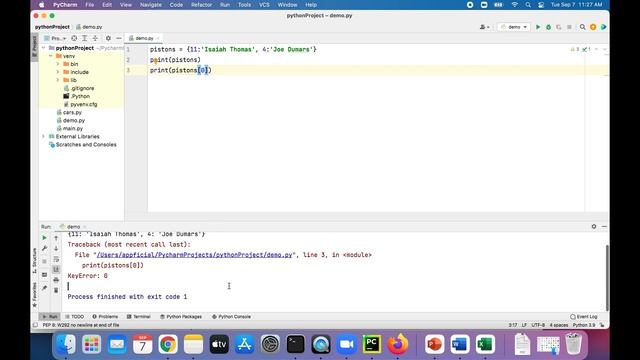Open the Project view selector dropdown
This screenshot has height=360, width=640.
pyautogui.click(x=55, y=38)
